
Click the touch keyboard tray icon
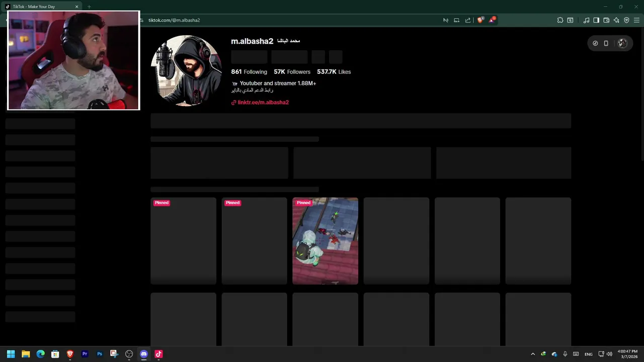(x=576, y=354)
